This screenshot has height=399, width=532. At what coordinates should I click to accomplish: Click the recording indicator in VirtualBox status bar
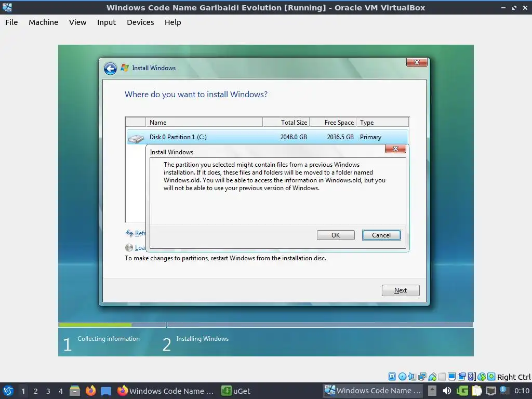pos(462,376)
